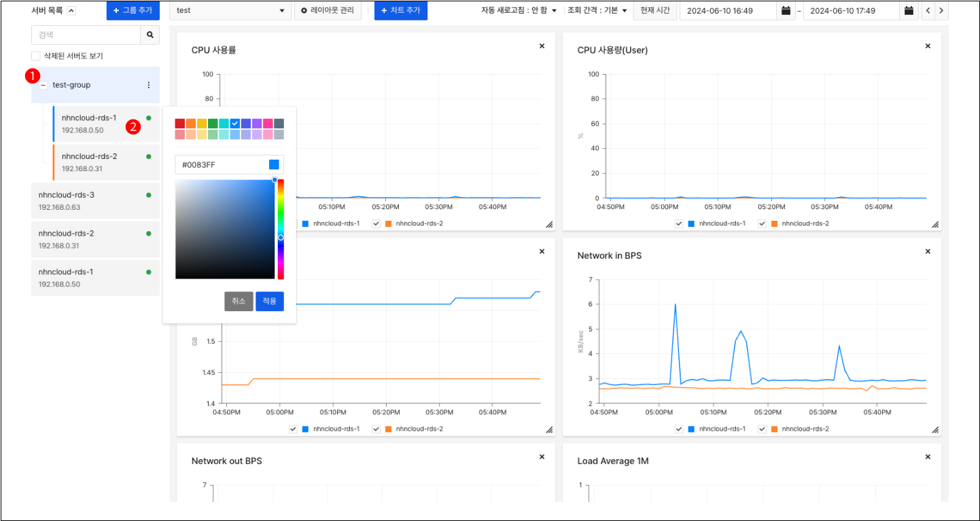Screen dimensions: 980x521
Task: Click the 그룹 추가 button
Action: click(133, 11)
